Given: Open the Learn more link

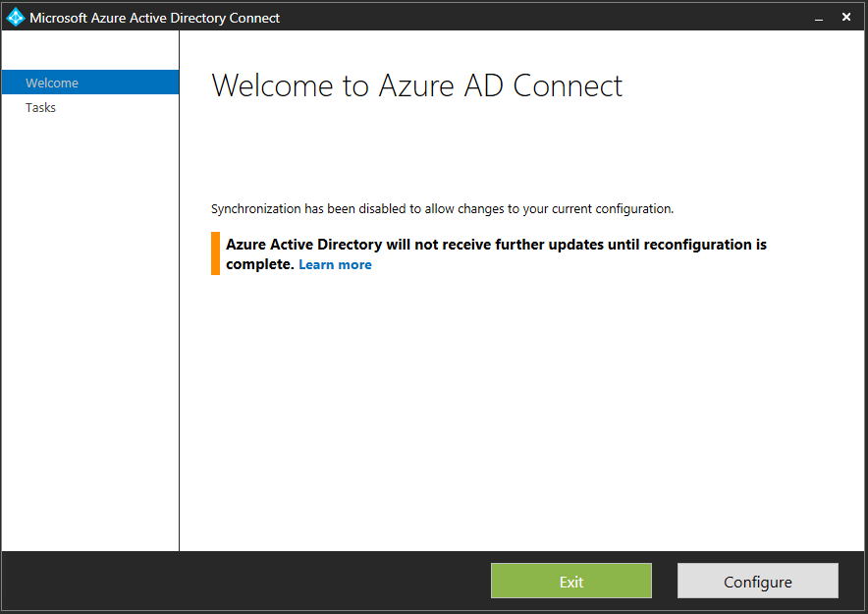Looking at the screenshot, I should click(x=335, y=264).
